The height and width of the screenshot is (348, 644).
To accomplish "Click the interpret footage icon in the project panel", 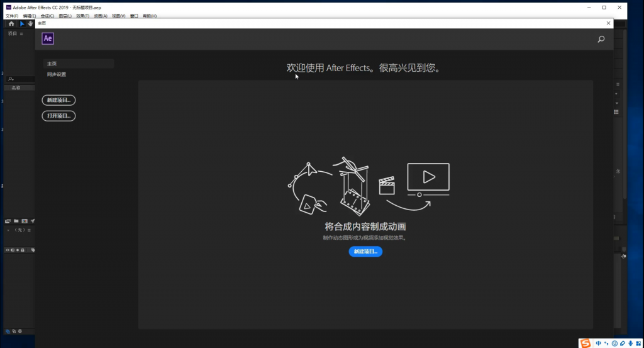I will [x=8, y=221].
